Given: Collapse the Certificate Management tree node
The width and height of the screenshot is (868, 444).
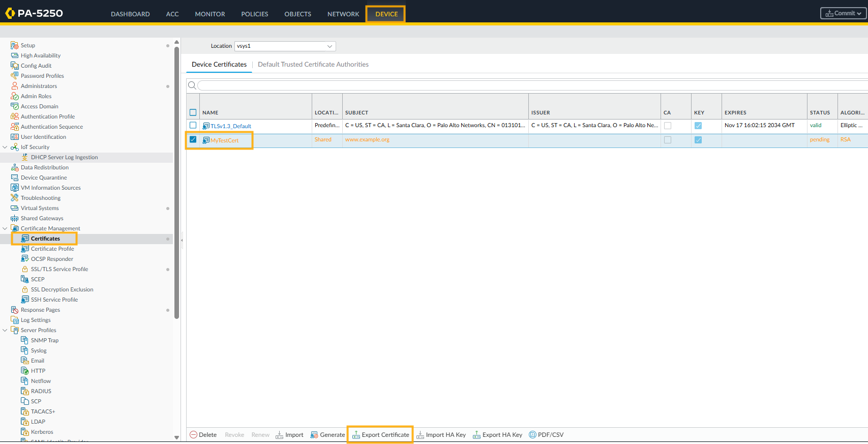Looking at the screenshot, I should coord(5,228).
